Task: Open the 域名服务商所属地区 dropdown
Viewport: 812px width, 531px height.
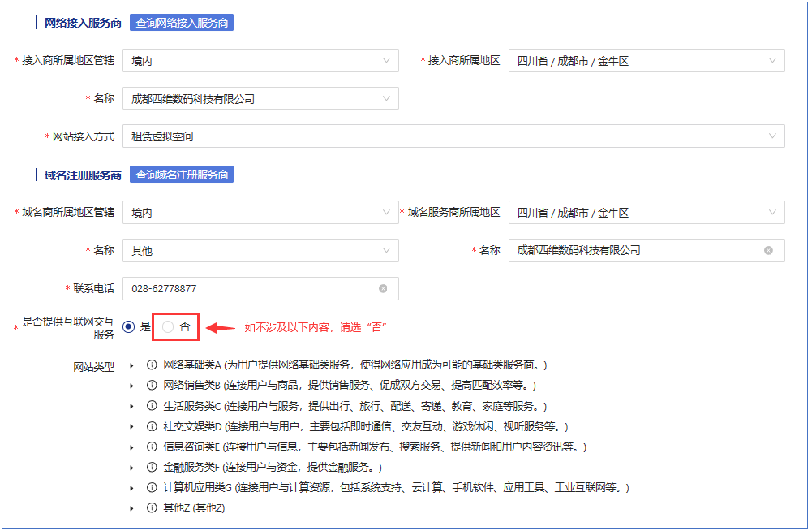Action: click(646, 213)
